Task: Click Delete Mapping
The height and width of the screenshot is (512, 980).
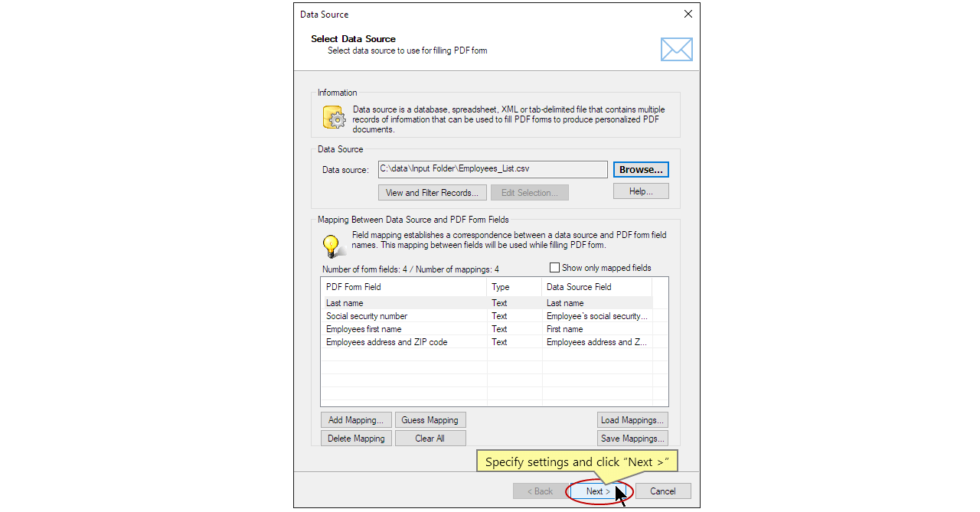Action: coord(355,438)
